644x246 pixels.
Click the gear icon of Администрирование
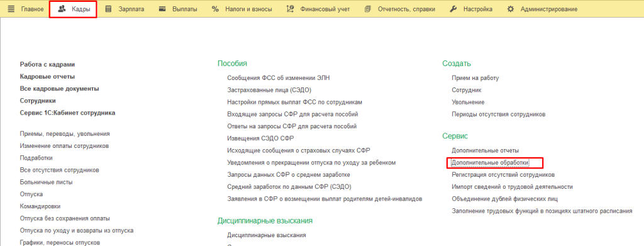pyautogui.click(x=511, y=9)
